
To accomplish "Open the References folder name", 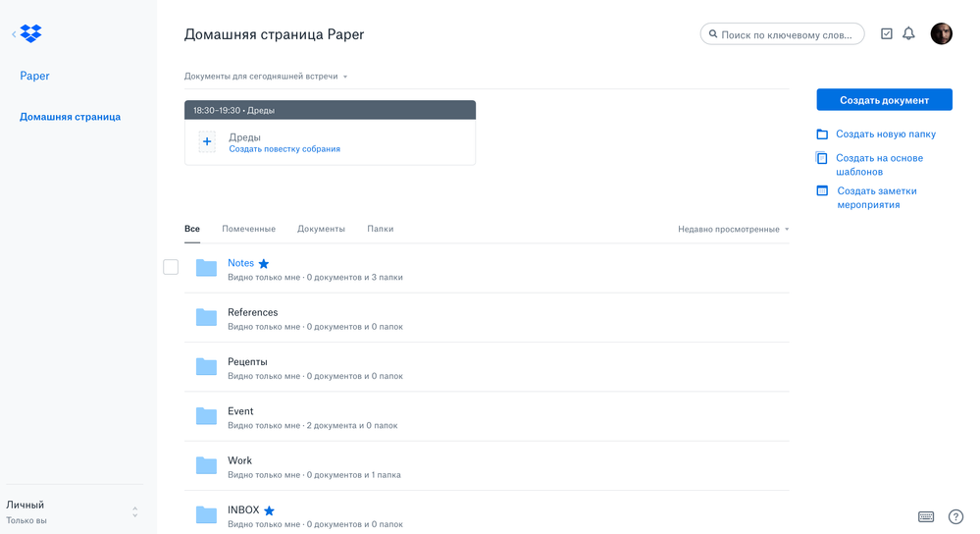I will pyautogui.click(x=252, y=313).
